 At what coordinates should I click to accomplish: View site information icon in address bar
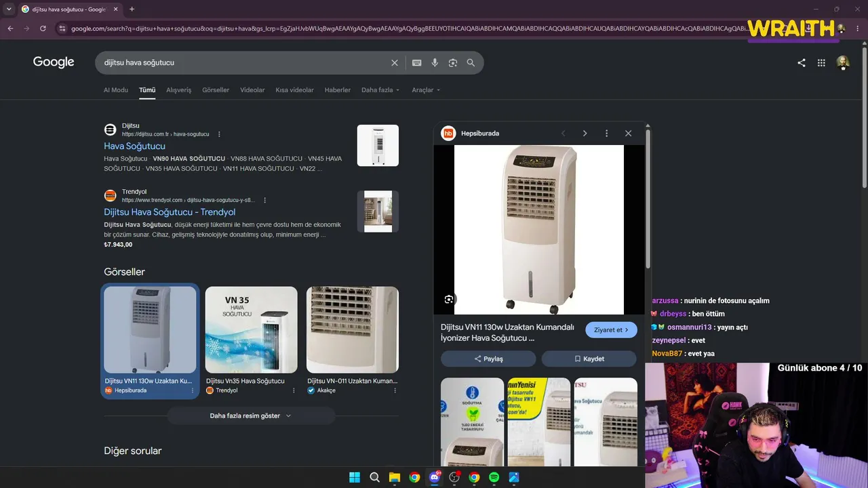(x=62, y=28)
